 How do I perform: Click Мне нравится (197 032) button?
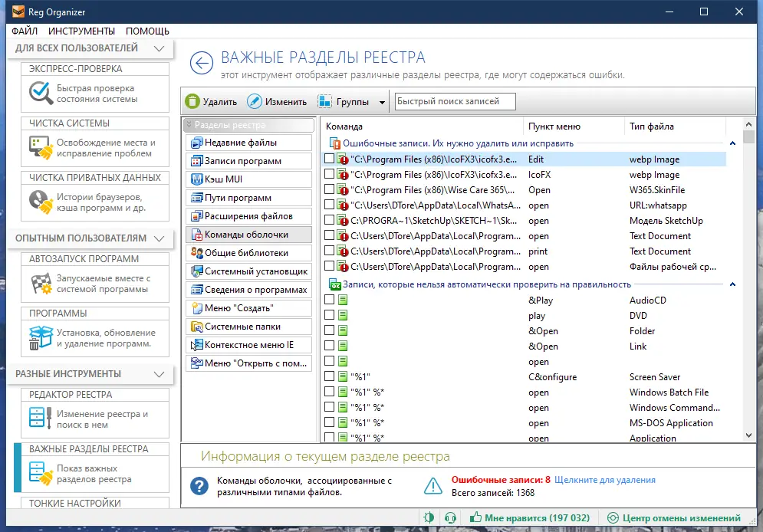click(529, 518)
